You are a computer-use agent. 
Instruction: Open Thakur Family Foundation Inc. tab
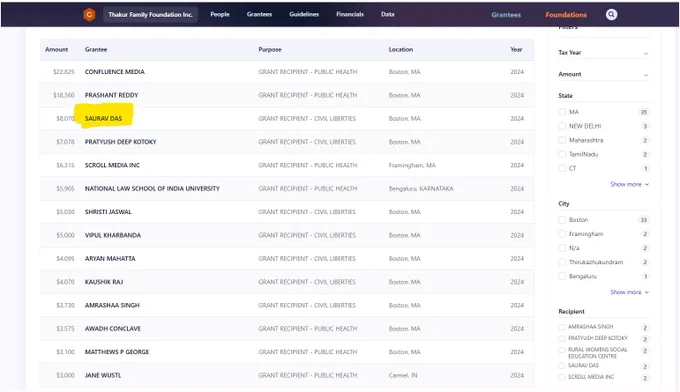point(150,15)
